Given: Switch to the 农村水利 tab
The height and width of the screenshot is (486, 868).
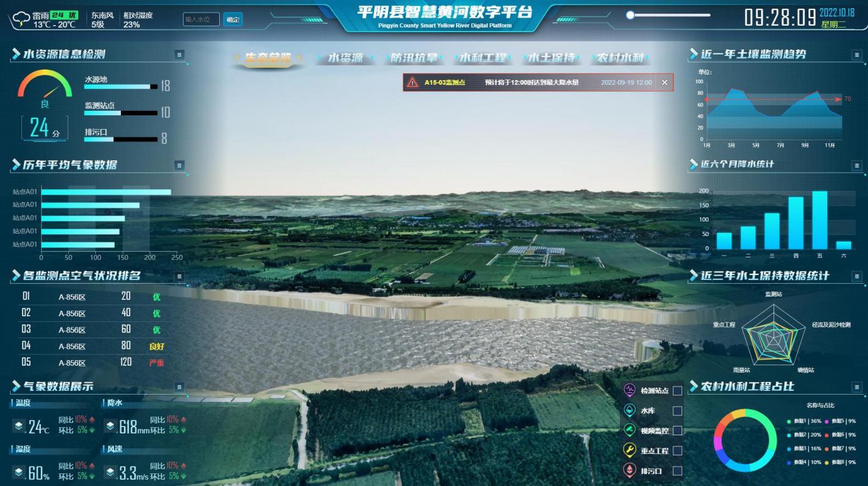Looking at the screenshot, I should (x=620, y=58).
